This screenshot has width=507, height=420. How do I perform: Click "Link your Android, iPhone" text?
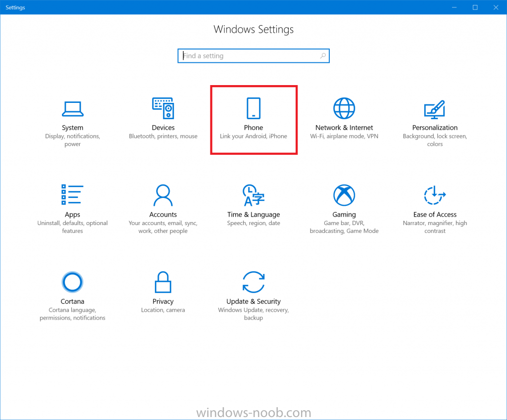253,137
